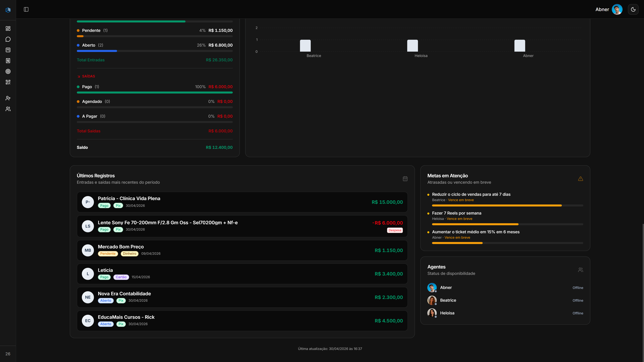The height and width of the screenshot is (362, 644).
Task: Click Pago badge on Patricia row
Action: point(104,206)
